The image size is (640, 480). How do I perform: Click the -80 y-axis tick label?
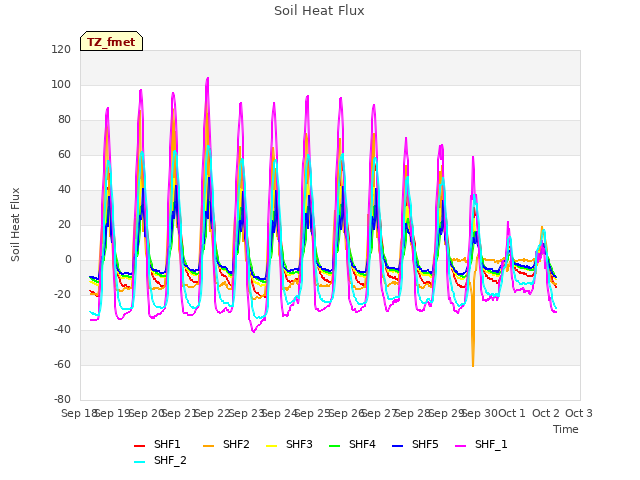click(x=62, y=399)
